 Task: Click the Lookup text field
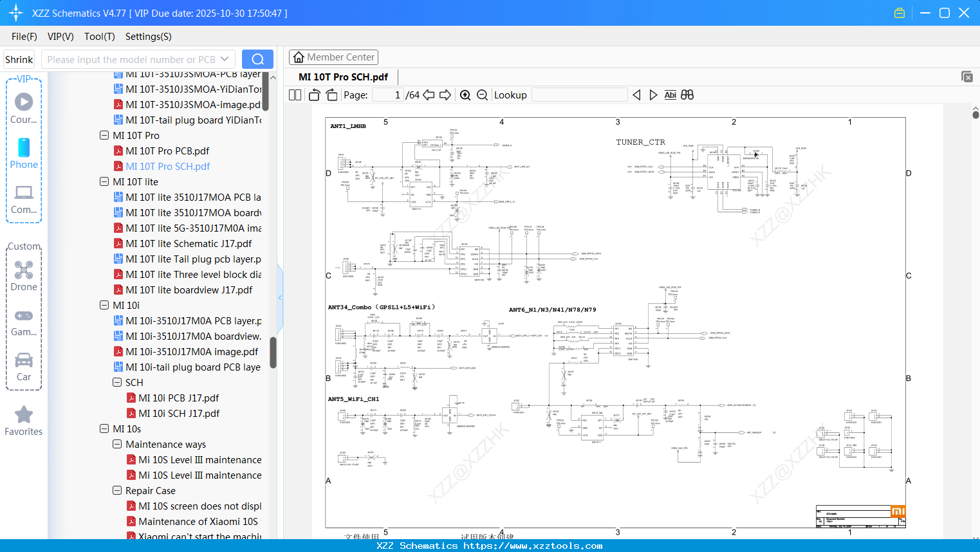pos(580,95)
